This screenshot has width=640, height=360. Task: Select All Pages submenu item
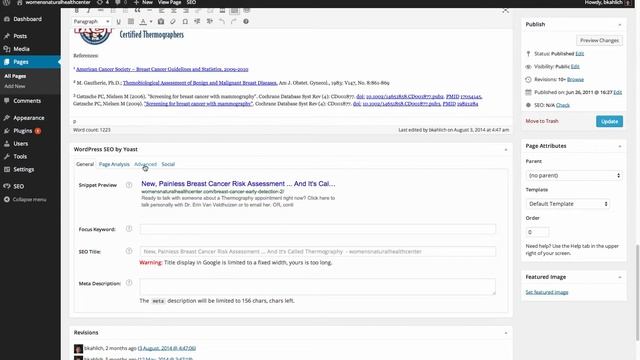[x=15, y=76]
